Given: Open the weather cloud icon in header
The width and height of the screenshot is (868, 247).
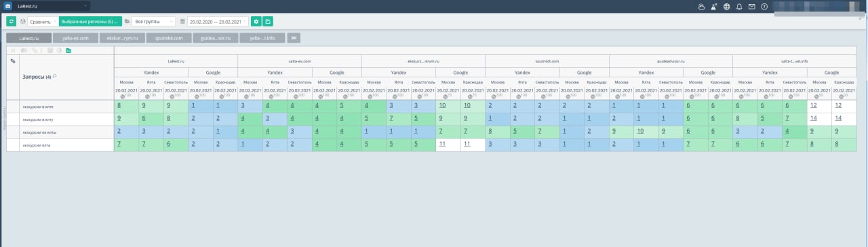Looking at the screenshot, I should [701, 7].
